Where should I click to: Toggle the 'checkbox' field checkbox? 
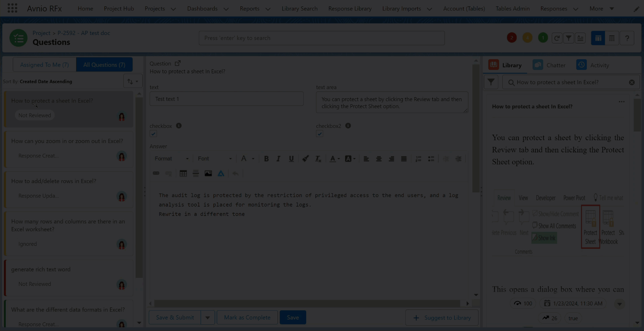153,134
